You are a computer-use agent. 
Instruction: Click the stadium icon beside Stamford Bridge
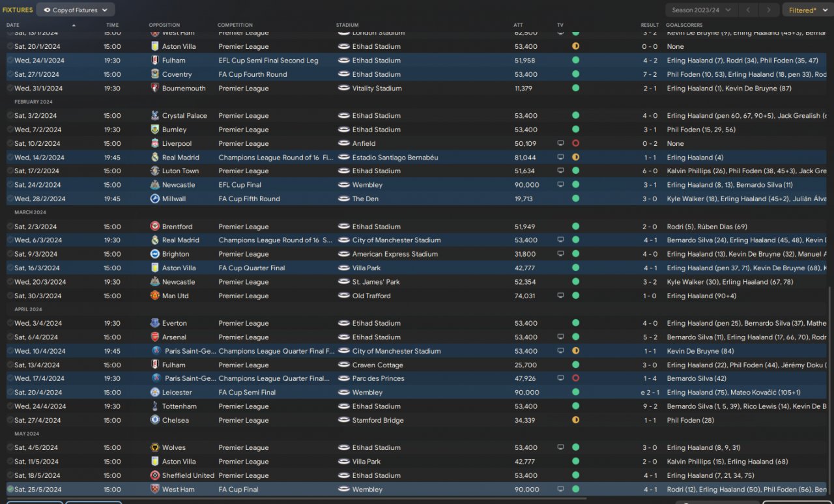[343, 420]
